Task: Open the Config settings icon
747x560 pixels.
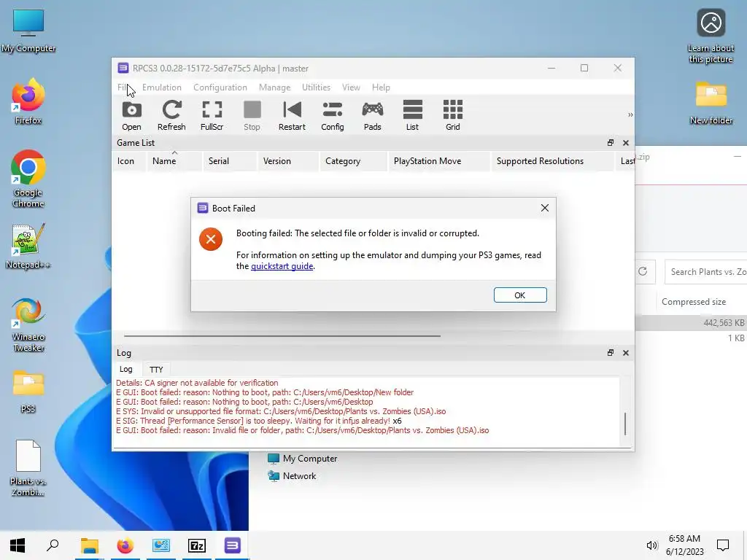Action: click(333, 115)
